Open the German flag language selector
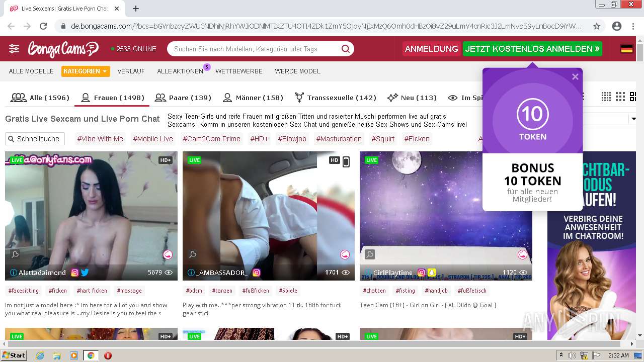The image size is (644, 362). 626,49
